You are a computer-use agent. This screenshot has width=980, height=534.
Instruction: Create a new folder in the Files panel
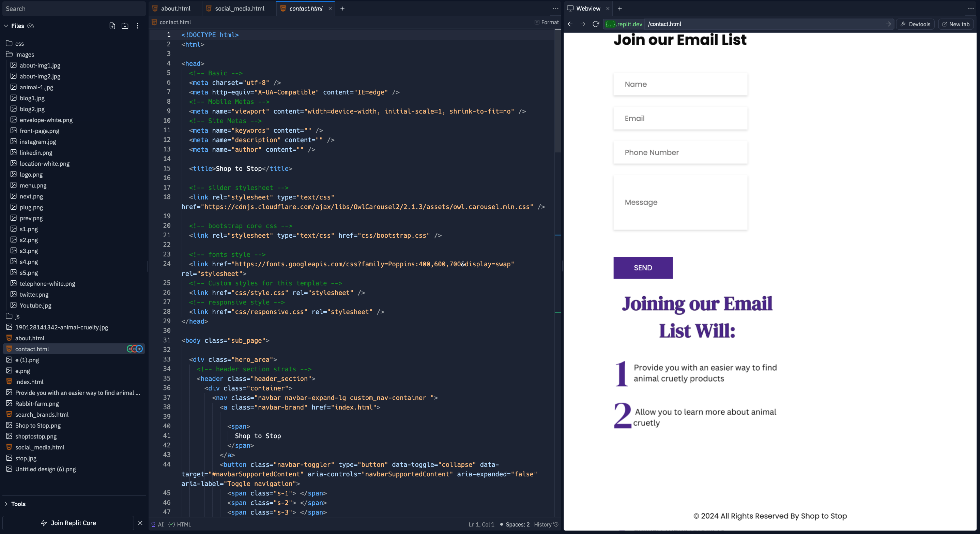tap(125, 26)
